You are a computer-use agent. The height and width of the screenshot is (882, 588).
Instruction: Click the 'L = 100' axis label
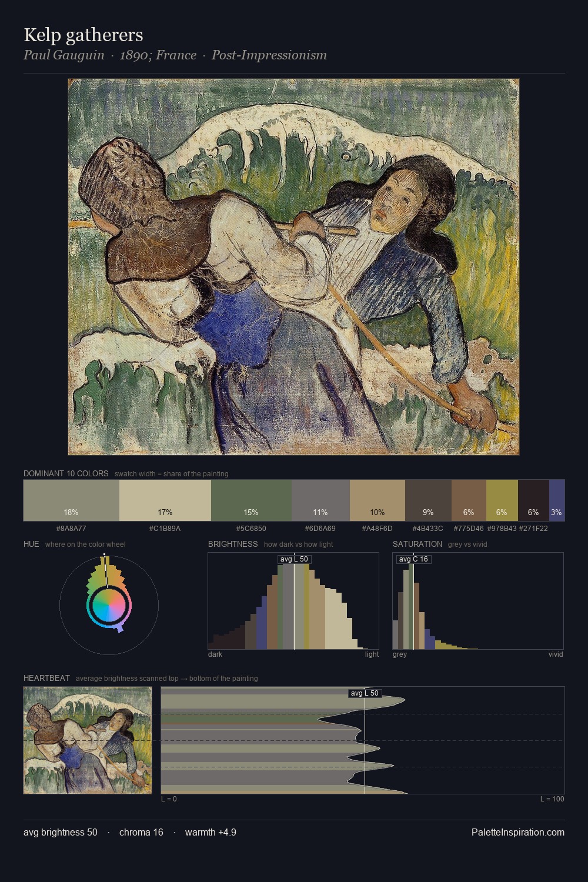click(553, 799)
